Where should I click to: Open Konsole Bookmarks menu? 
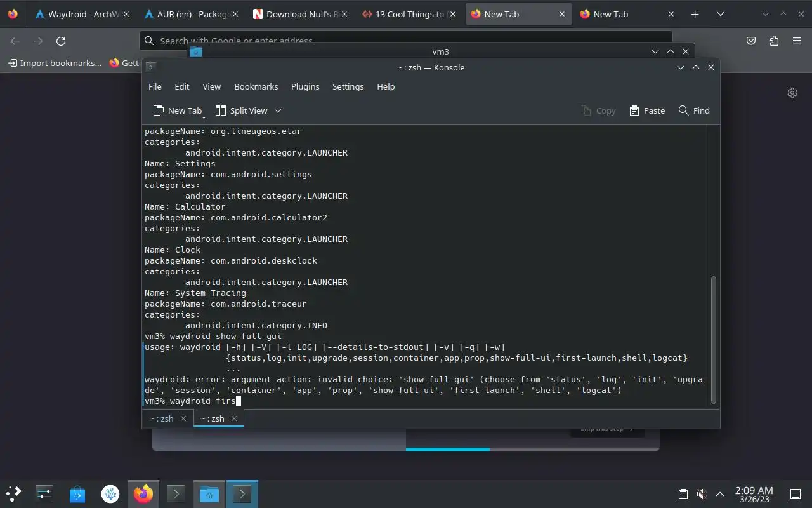256,86
